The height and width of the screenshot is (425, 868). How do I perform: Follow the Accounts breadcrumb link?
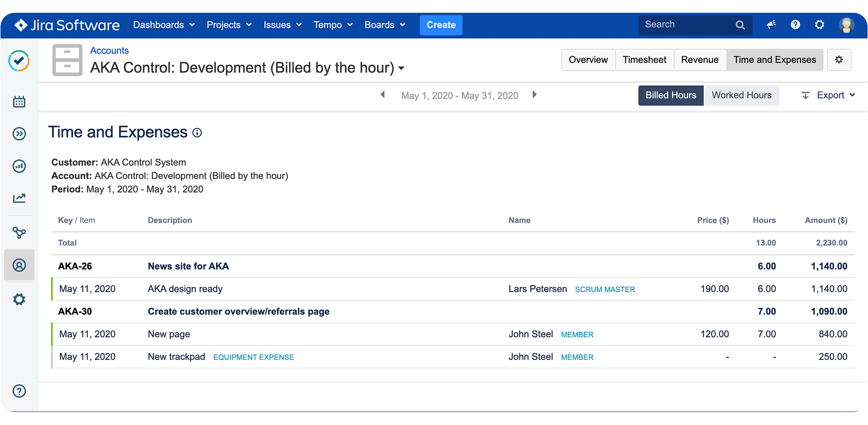(x=109, y=51)
